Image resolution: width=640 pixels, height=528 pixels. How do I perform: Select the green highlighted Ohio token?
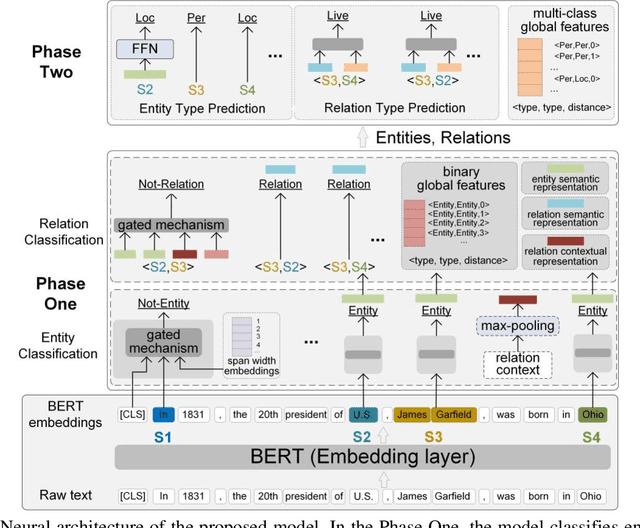(591, 413)
